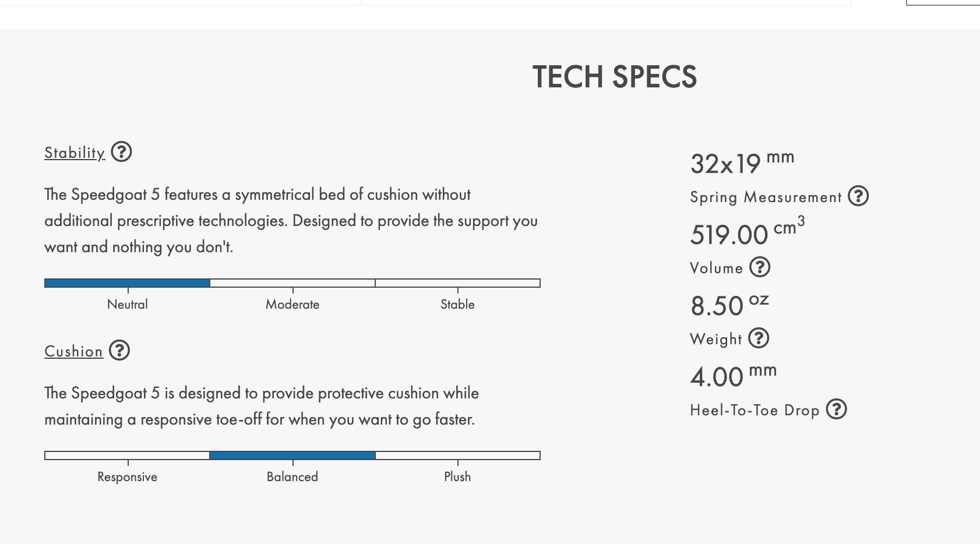This screenshot has width=980, height=544.
Task: Open the Spring Measurement help icon
Action: (x=858, y=196)
